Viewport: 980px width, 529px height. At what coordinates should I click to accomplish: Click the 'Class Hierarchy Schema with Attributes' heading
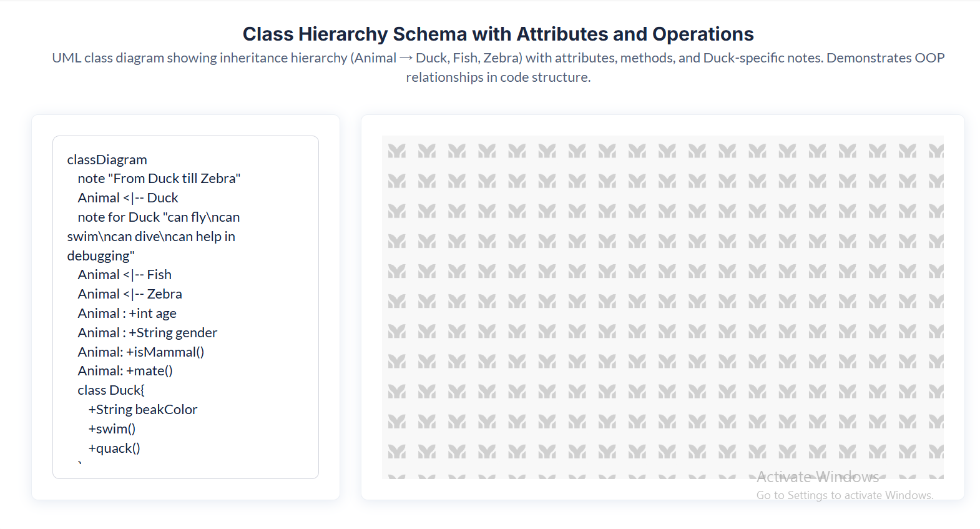click(497, 34)
